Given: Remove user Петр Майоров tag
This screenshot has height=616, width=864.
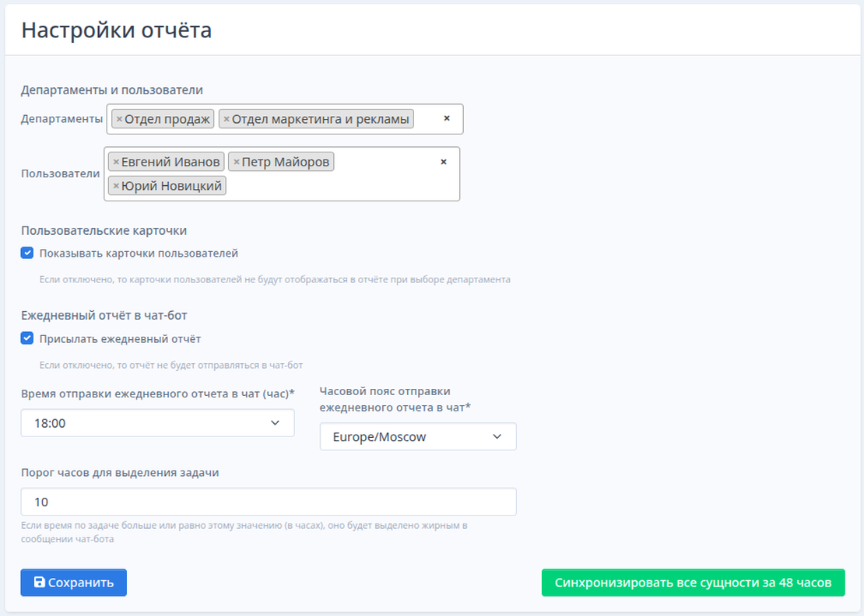Looking at the screenshot, I should click(237, 162).
